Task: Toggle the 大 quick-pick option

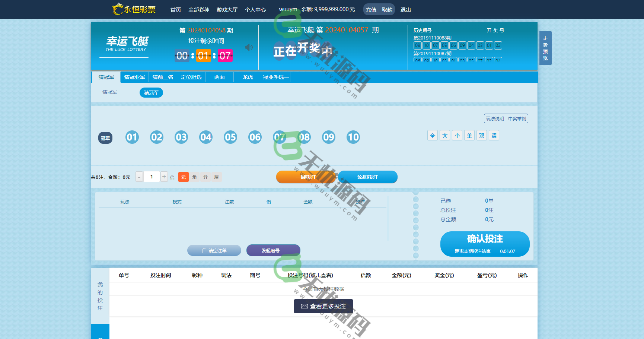Action: (x=444, y=135)
